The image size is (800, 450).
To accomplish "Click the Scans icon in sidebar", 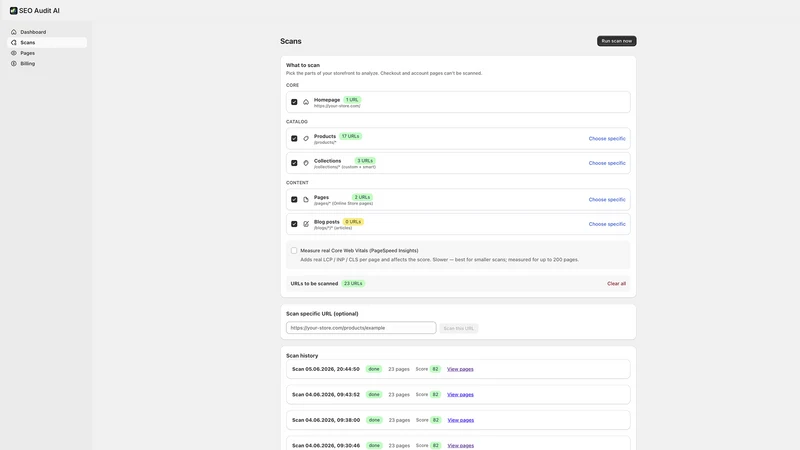I will click(x=14, y=42).
